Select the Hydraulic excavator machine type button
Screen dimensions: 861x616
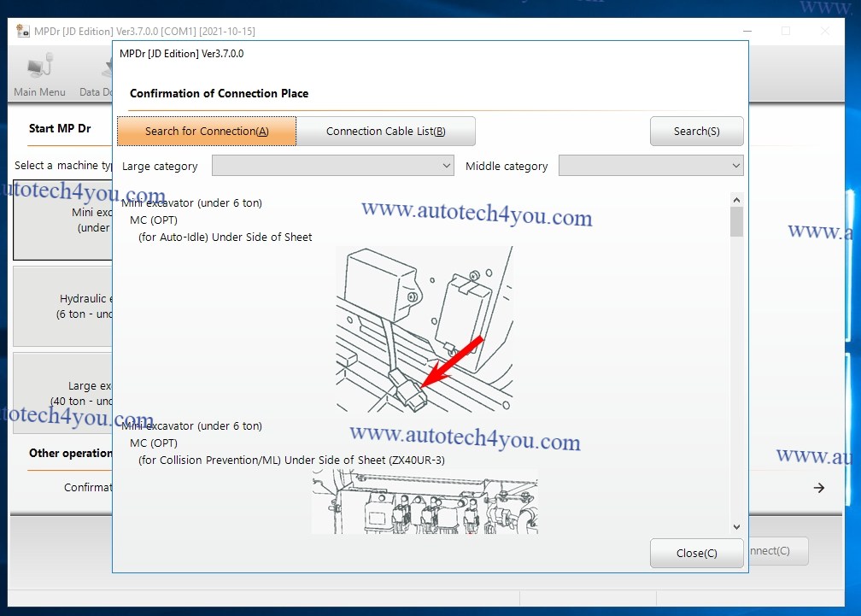coord(62,306)
